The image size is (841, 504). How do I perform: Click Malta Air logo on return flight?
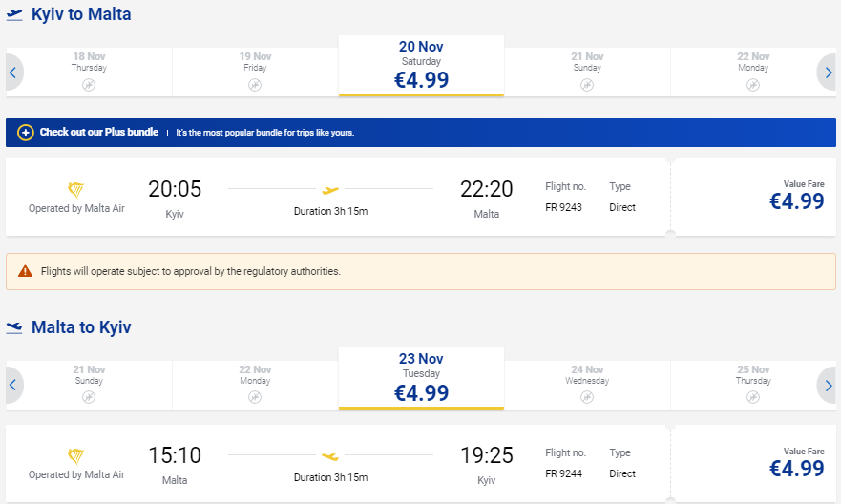click(x=76, y=455)
